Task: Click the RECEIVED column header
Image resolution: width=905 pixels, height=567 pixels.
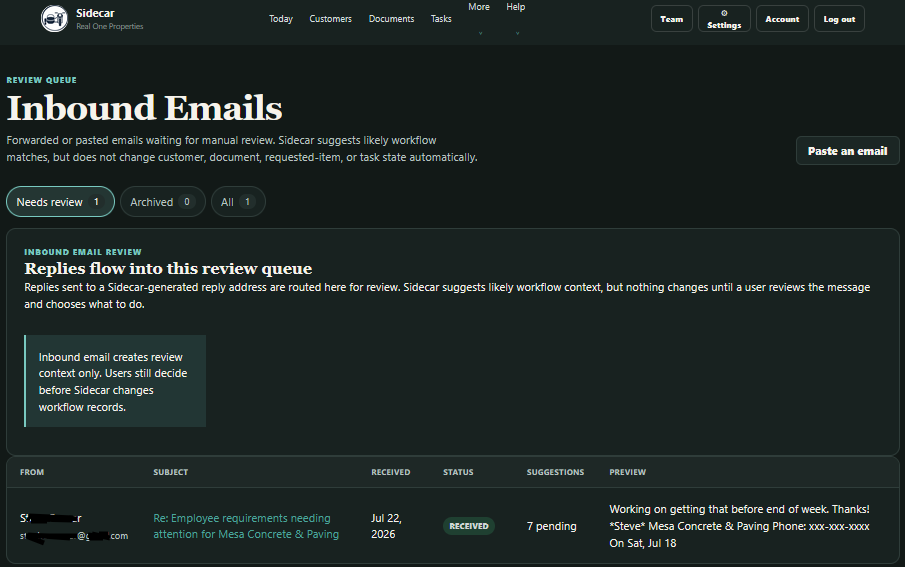Action: [x=391, y=472]
